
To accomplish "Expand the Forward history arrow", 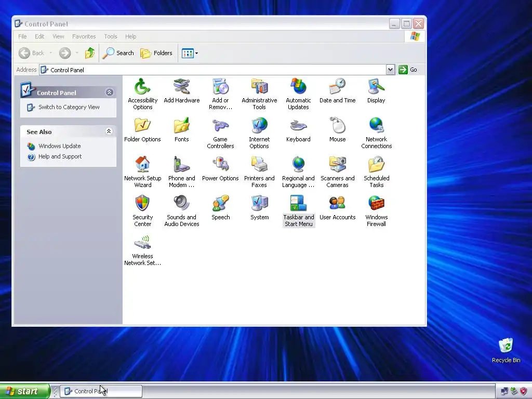I will (77, 53).
